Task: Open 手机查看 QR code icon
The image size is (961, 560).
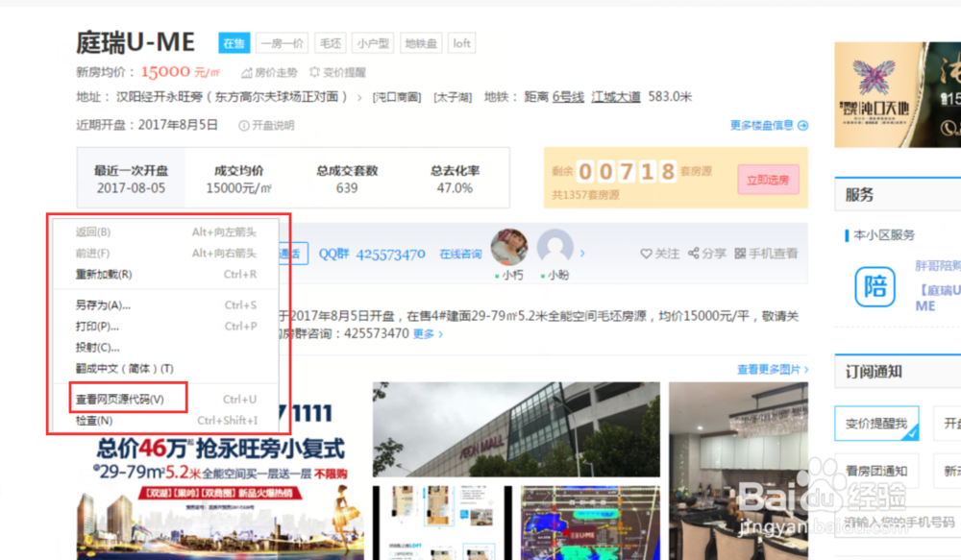Action: click(740, 253)
